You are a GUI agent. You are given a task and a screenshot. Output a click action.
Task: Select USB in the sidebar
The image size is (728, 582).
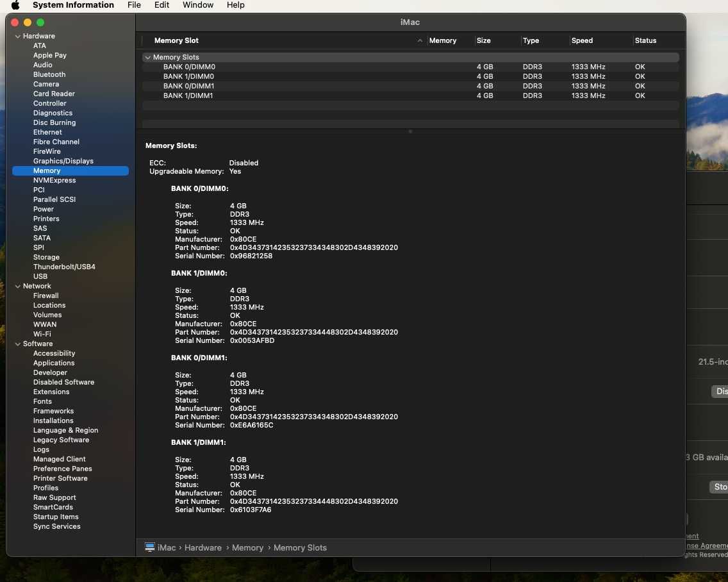(40, 276)
